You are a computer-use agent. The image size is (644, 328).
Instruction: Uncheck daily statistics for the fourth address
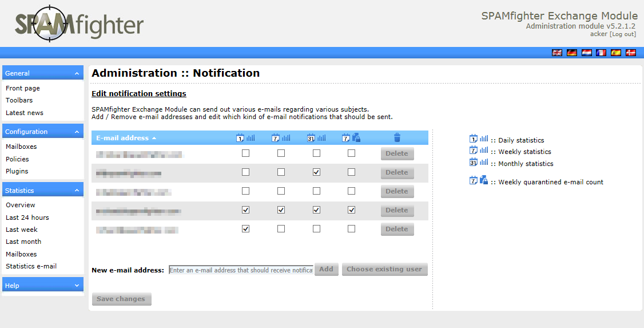click(x=245, y=210)
